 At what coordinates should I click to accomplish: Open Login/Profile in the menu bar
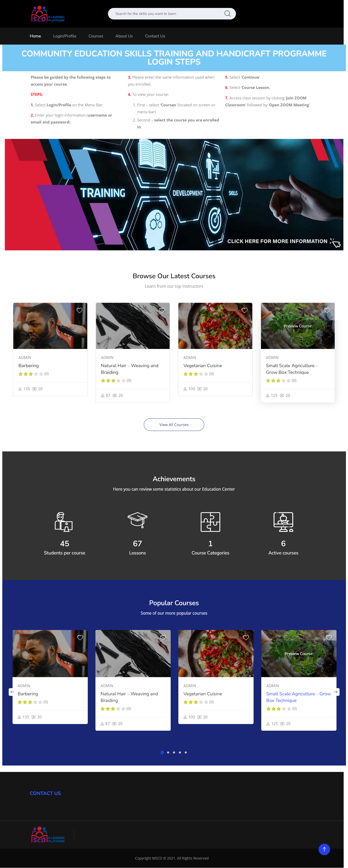pos(65,36)
